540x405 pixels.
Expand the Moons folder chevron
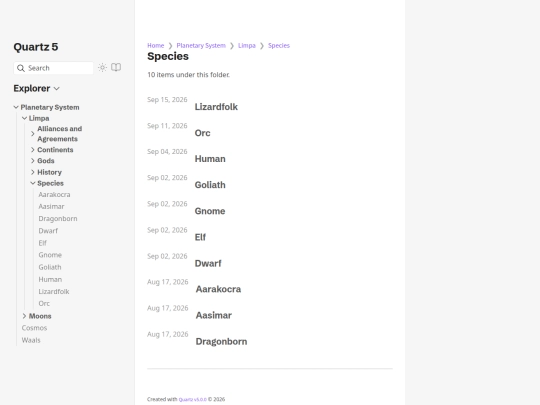pyautogui.click(x=24, y=316)
